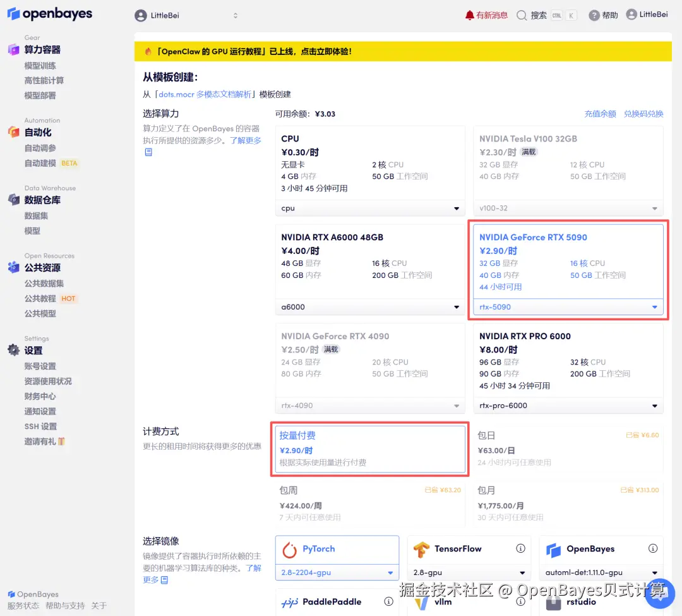
Task: Open 模型部署 in the sidebar
Action: pyautogui.click(x=40, y=95)
